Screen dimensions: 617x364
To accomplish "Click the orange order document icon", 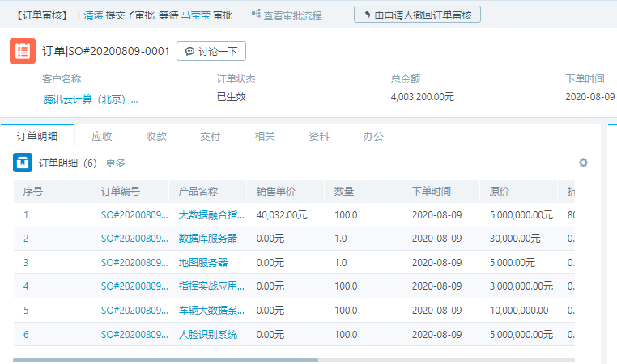I will tap(23, 51).
